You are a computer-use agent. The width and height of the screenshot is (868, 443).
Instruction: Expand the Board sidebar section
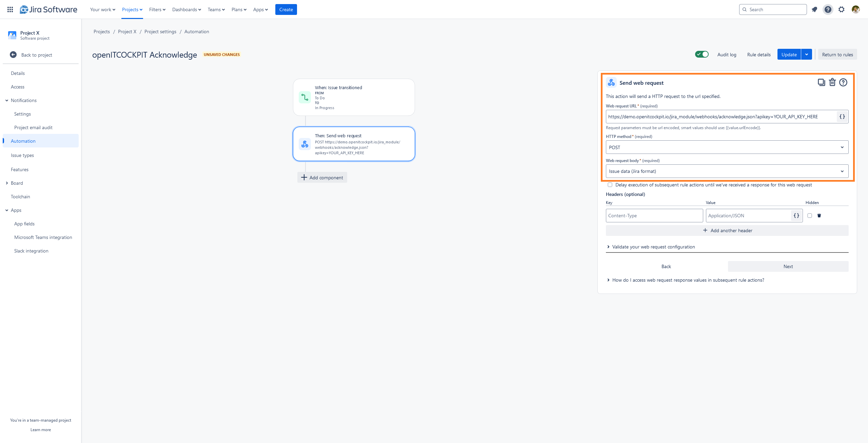pos(7,183)
